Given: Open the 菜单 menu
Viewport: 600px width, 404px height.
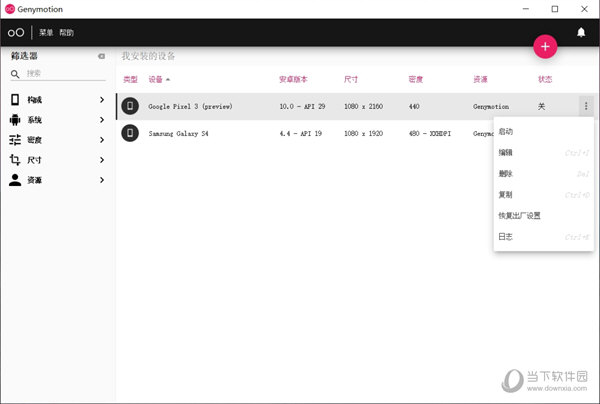Looking at the screenshot, I should coord(46,33).
